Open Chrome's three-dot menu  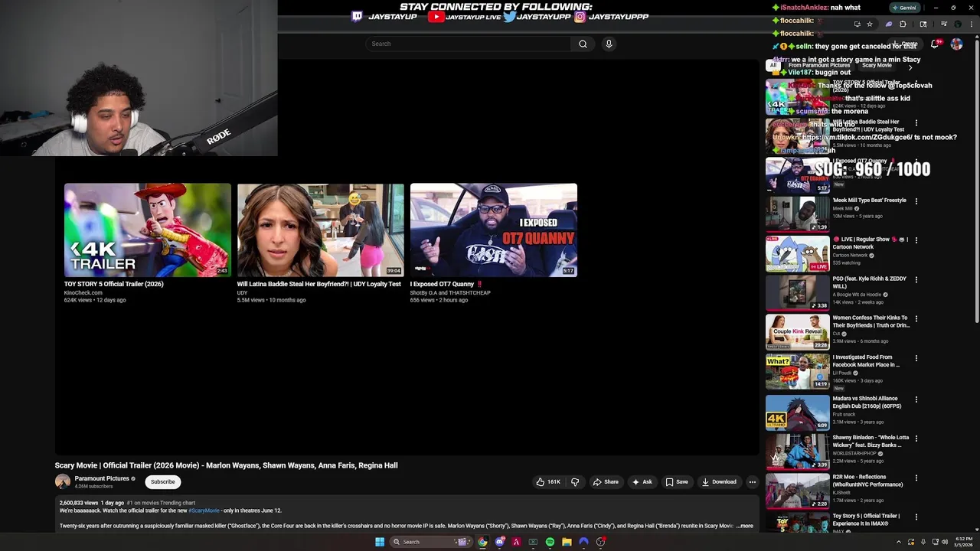point(971,24)
